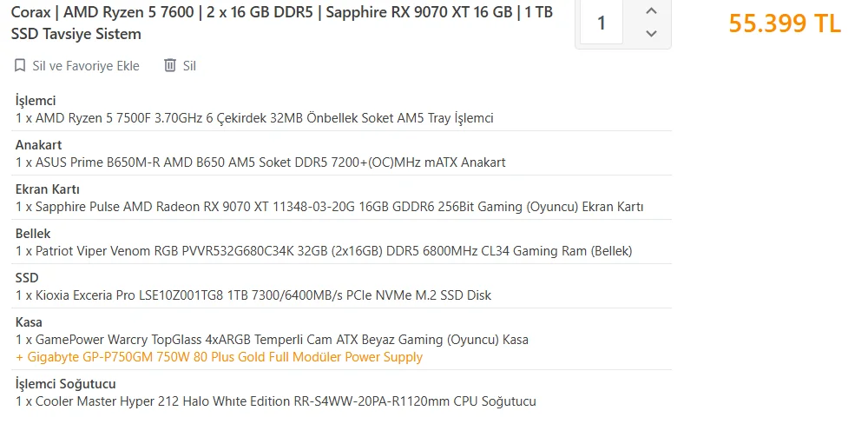Open the ASUS Prime B650M-R motherboard item
Image resolution: width=868 pixels, height=424 pixels.
coord(260,162)
